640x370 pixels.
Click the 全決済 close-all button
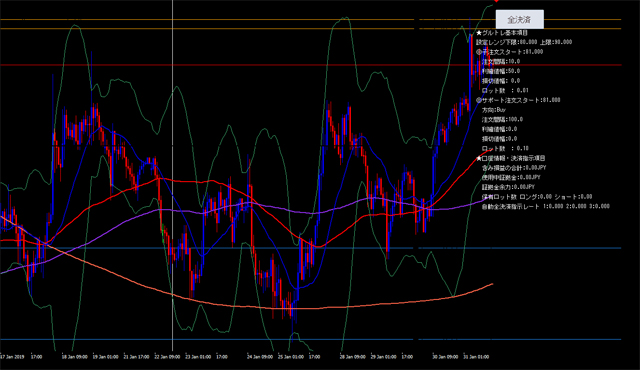(x=520, y=19)
